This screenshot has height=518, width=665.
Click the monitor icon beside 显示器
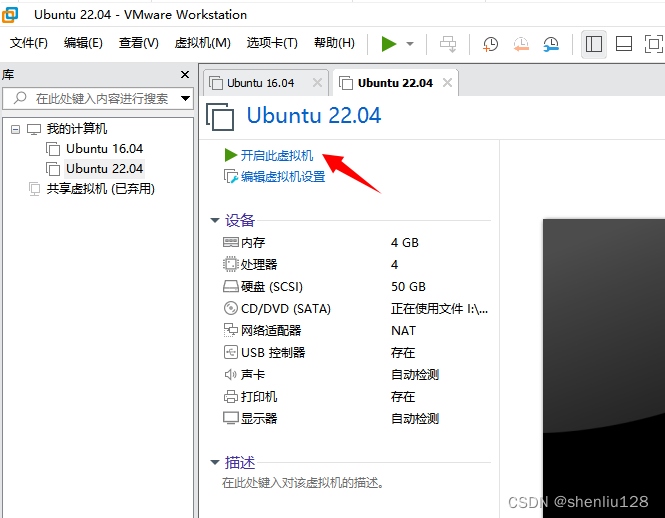pyautogui.click(x=231, y=418)
